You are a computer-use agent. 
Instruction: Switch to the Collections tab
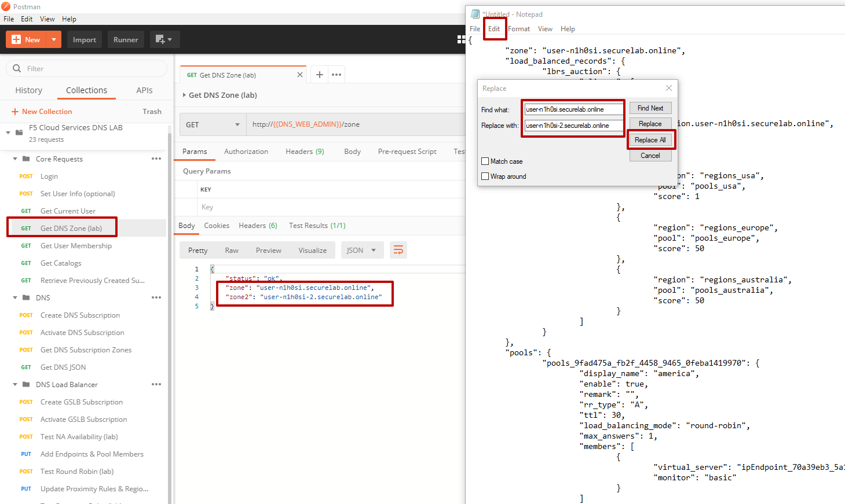coord(86,90)
